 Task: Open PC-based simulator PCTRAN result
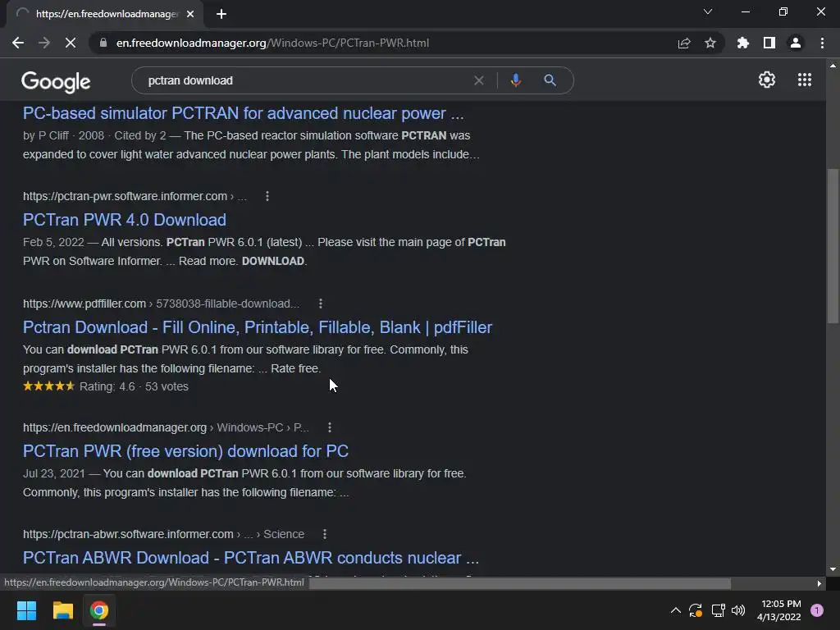[243, 113]
